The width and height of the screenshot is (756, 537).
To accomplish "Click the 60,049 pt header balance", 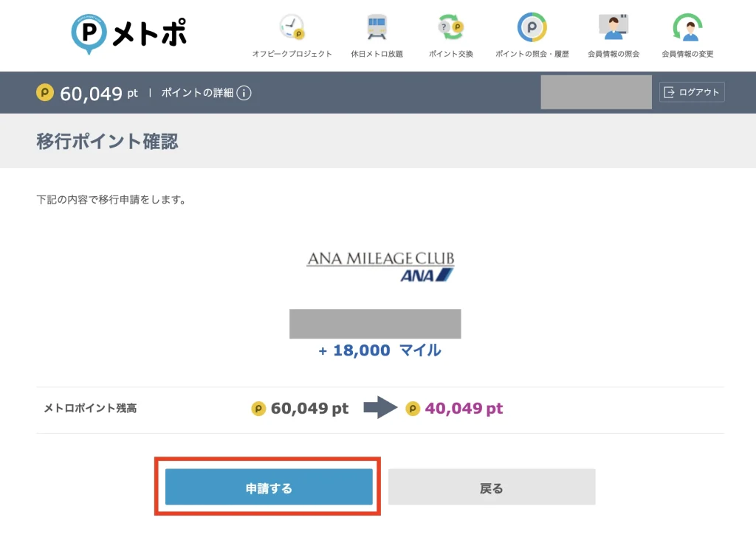I will coord(99,93).
